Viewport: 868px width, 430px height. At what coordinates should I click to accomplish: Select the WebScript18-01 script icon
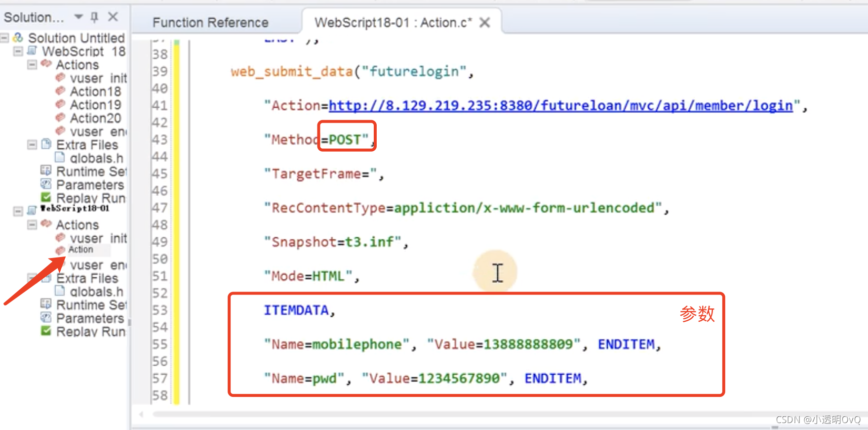(32, 211)
